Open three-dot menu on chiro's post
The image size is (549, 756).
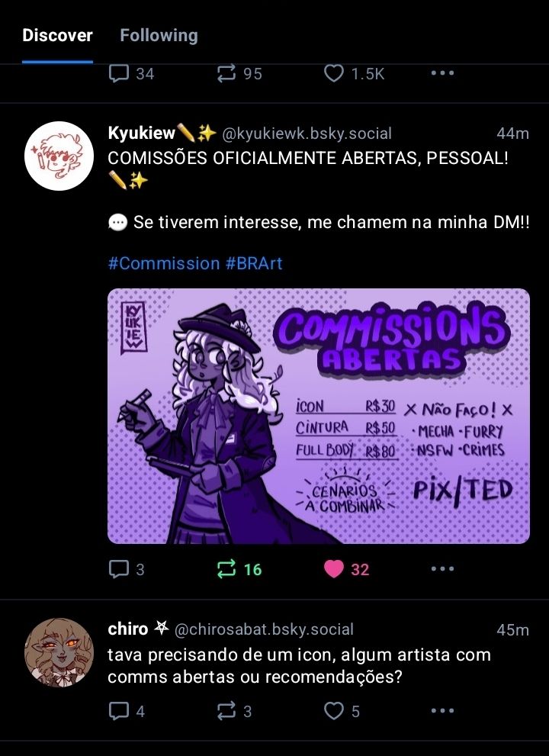click(x=442, y=711)
